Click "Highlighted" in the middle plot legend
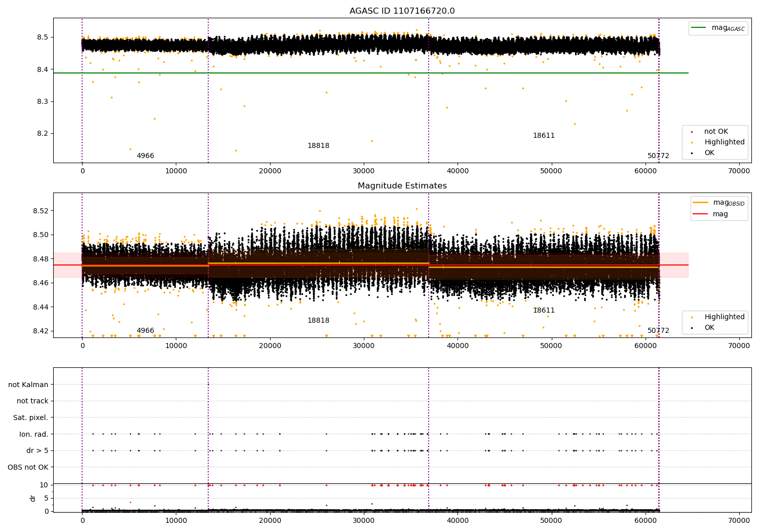 (x=725, y=317)
